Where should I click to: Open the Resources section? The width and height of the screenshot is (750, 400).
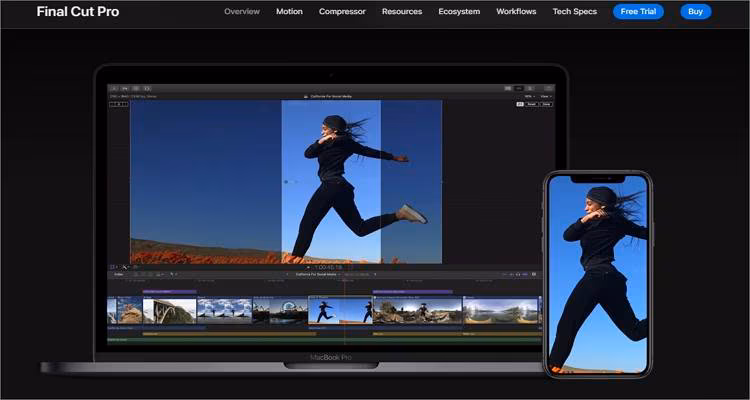pyautogui.click(x=402, y=11)
